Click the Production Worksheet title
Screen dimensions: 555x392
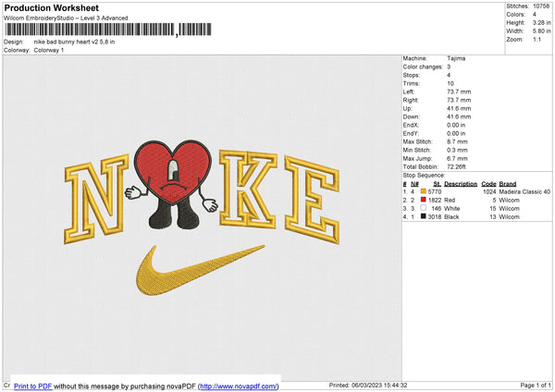click(x=51, y=7)
